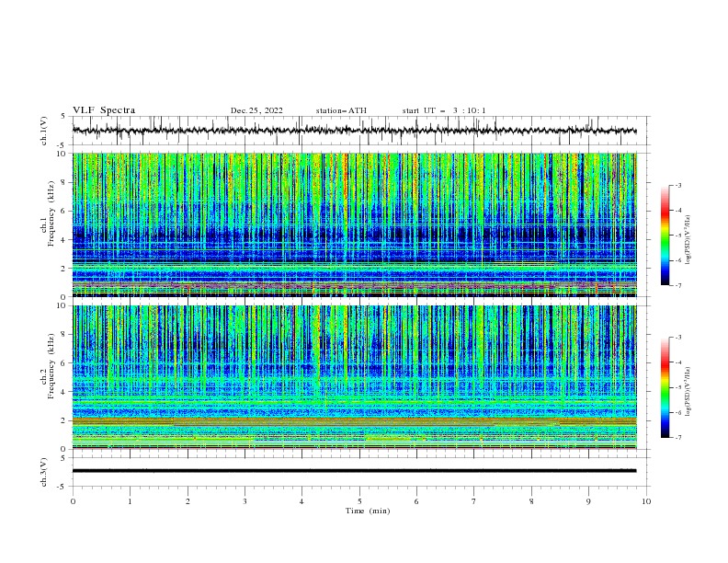Click the '6' kHz tick on ch.1 axis
728x563 pixels.
click(x=64, y=211)
